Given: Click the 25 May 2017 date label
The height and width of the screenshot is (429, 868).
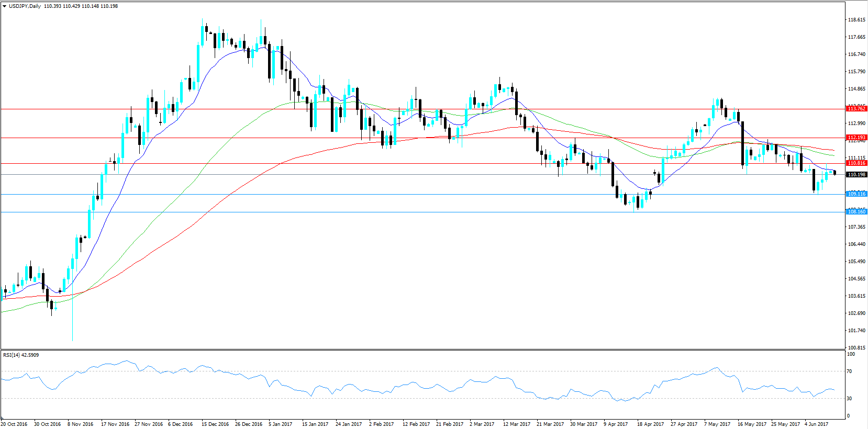Looking at the screenshot, I should click(785, 424).
